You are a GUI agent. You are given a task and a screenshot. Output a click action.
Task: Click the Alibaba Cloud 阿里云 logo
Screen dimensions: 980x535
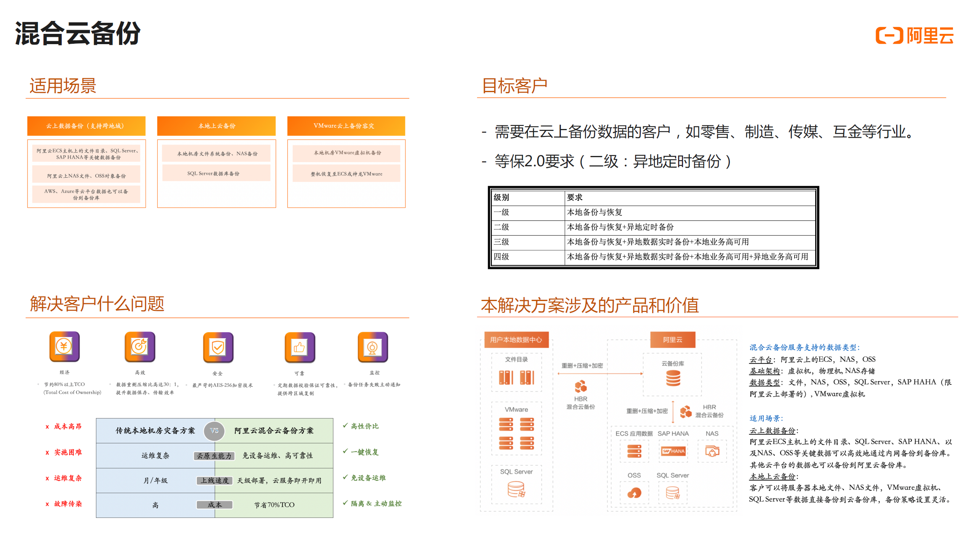pyautogui.click(x=915, y=36)
